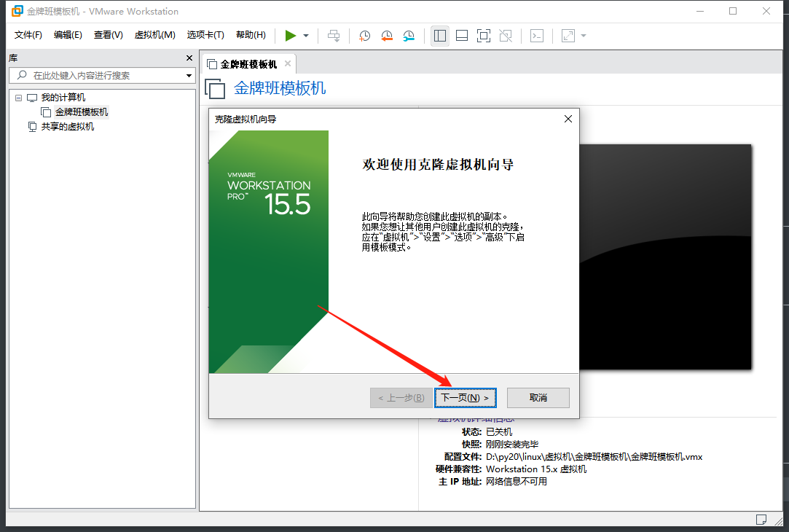Toggle the library sidebar view icon

(x=440, y=36)
